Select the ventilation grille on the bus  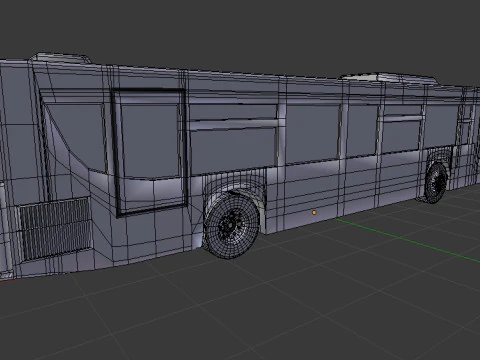[x=56, y=228]
